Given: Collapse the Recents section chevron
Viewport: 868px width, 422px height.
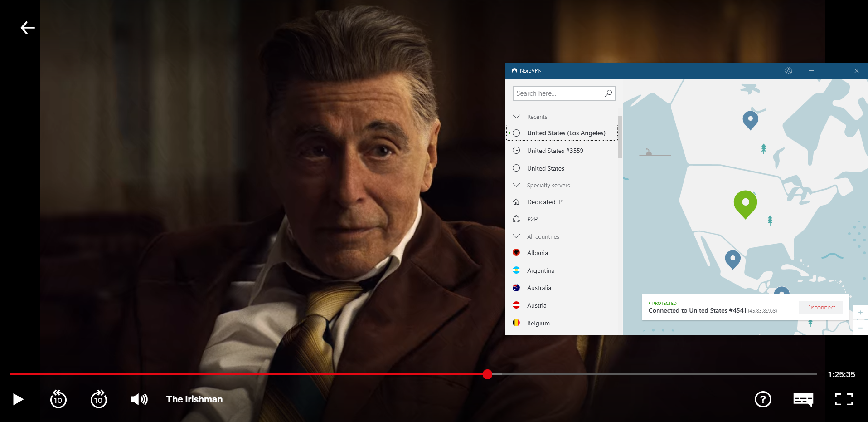Looking at the screenshot, I should [x=516, y=117].
